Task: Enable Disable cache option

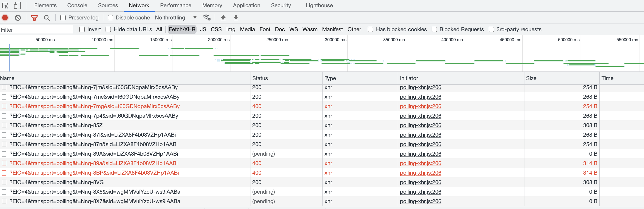Action: (110, 17)
